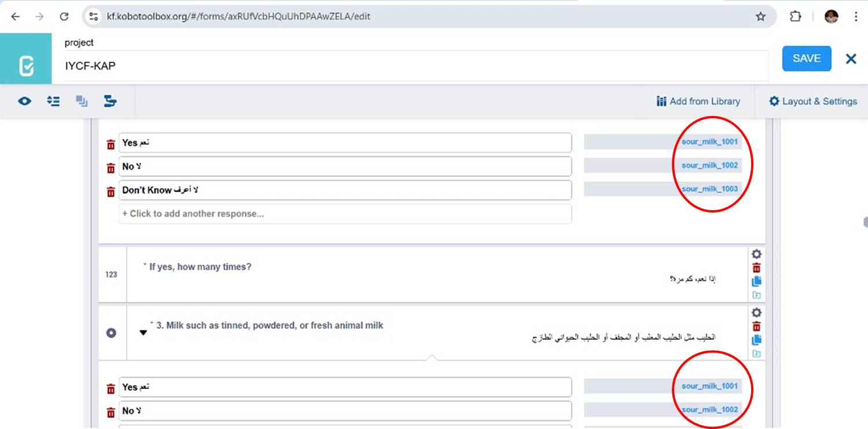Remove the "Don't Know" response option
Screen dimensions: 868x429
111,192
